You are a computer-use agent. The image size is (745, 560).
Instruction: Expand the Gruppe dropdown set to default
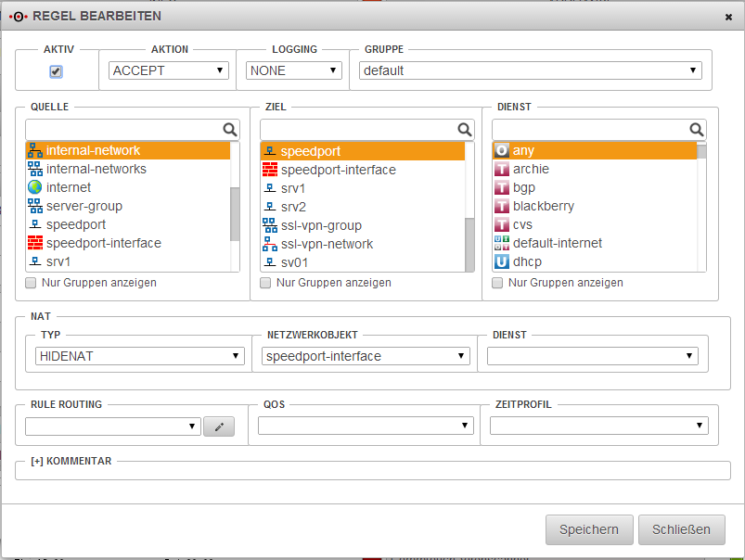point(530,70)
